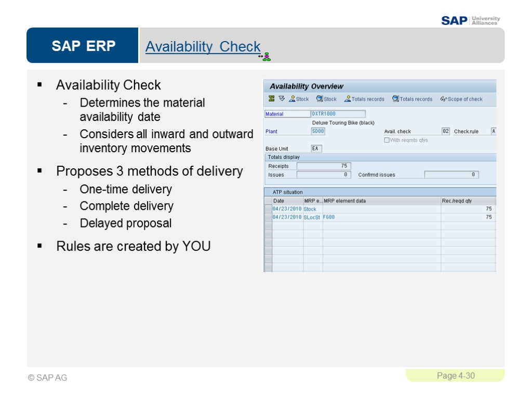Click the Stock button with person icon
The image size is (532, 399).
click(x=299, y=99)
